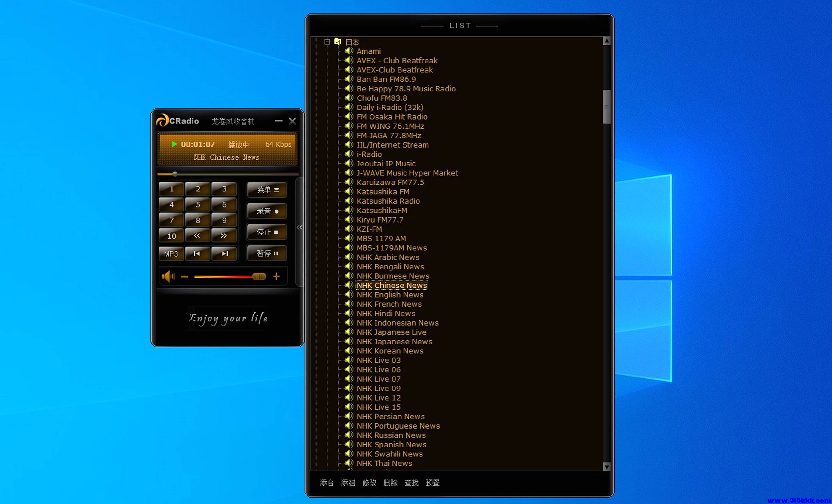832x504 pixels.
Task: Stop playback with the 停止 button
Action: click(x=267, y=232)
